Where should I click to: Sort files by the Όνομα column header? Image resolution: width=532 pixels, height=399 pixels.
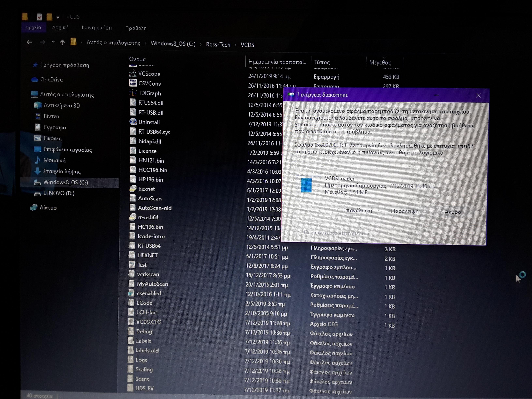[x=137, y=59]
